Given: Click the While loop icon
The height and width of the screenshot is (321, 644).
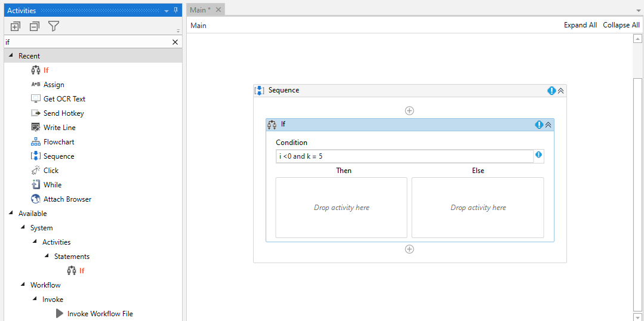Looking at the screenshot, I should click(x=36, y=185).
